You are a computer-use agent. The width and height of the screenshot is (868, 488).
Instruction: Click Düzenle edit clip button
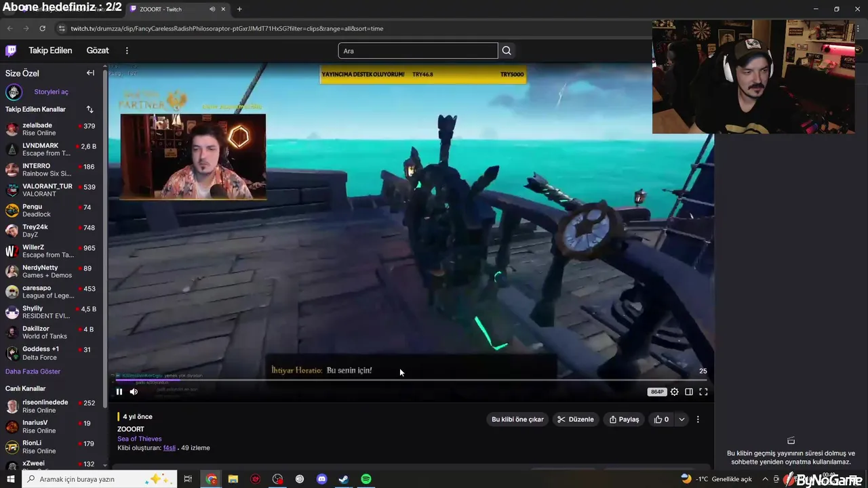[576, 420]
